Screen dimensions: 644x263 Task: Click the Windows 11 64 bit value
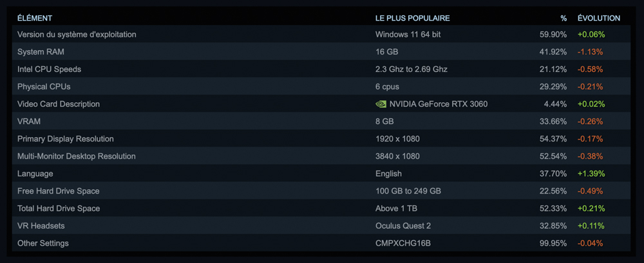click(408, 35)
